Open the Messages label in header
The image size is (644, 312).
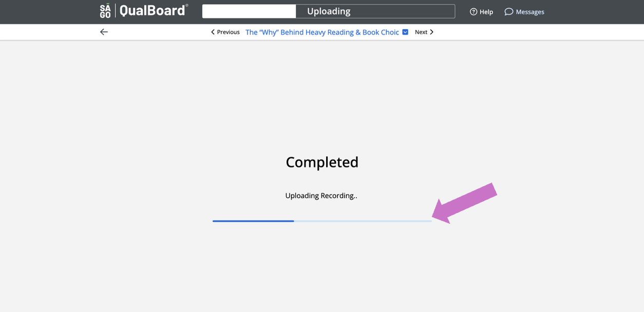[x=530, y=12]
